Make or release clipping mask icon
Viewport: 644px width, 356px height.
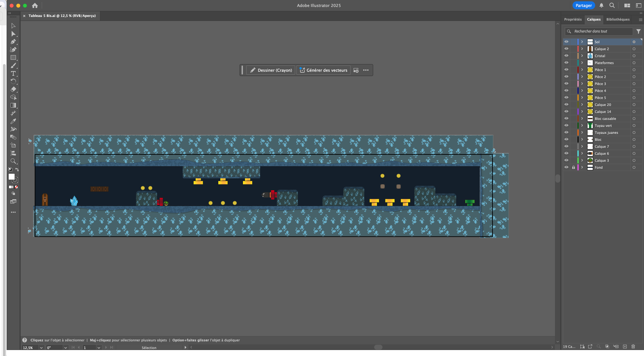(607, 347)
